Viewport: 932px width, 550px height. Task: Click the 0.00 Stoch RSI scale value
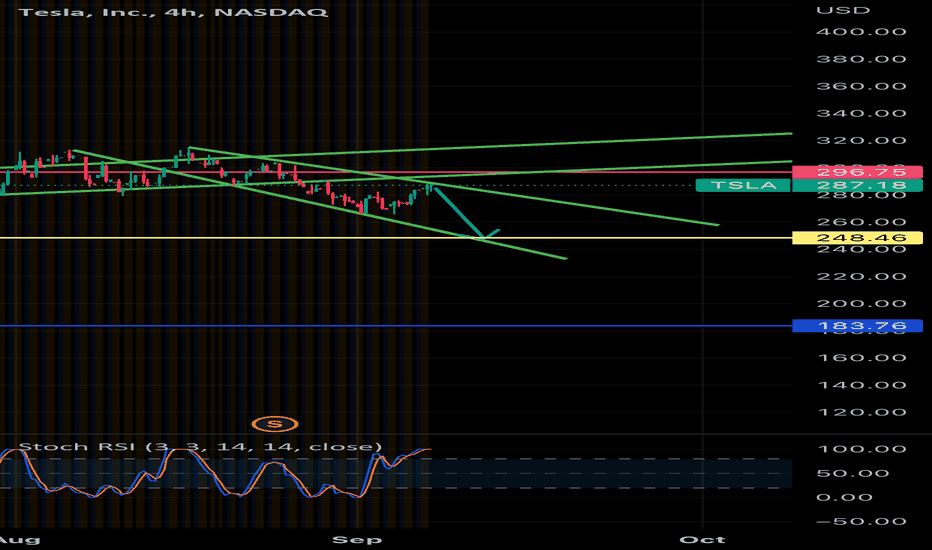click(844, 498)
